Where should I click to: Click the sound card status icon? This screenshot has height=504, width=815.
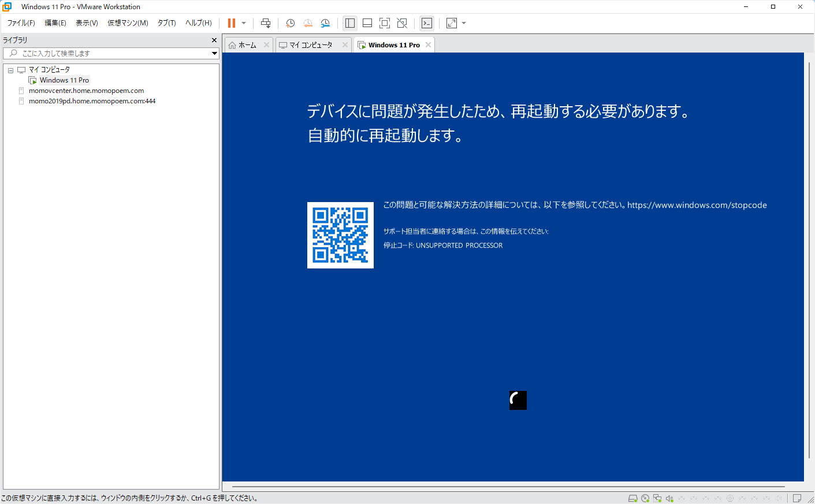(669, 498)
